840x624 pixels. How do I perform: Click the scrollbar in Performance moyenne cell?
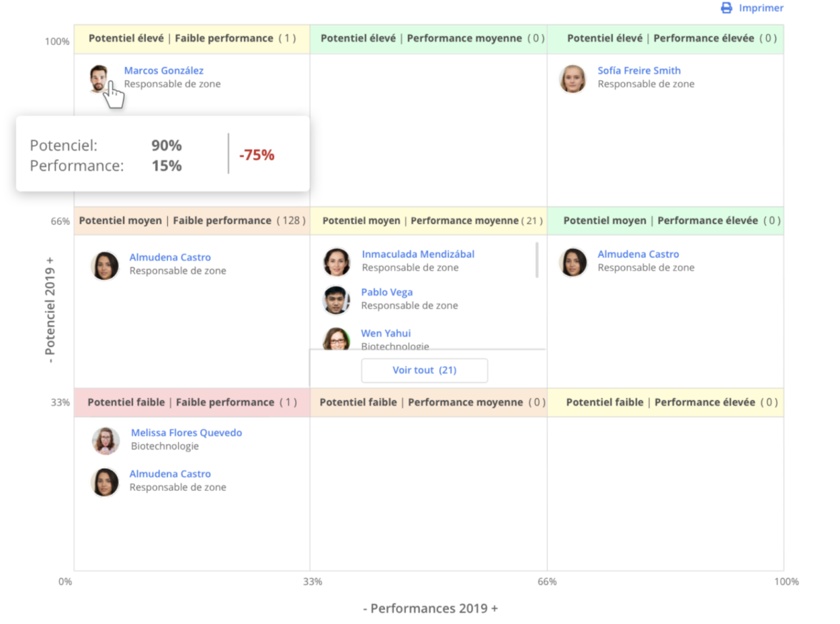[x=536, y=260]
